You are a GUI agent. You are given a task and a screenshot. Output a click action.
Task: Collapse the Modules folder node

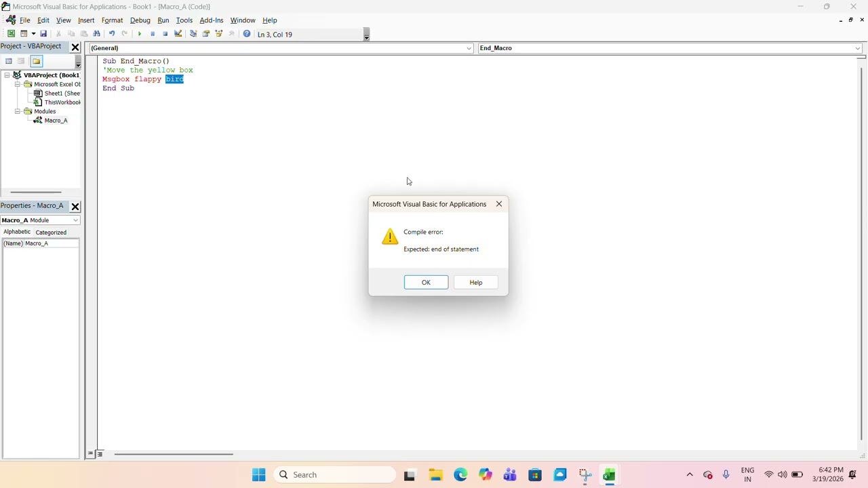18,111
